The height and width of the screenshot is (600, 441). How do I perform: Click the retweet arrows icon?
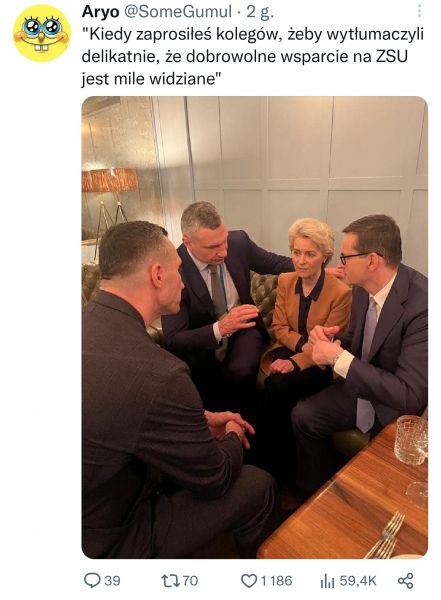pos(170,580)
